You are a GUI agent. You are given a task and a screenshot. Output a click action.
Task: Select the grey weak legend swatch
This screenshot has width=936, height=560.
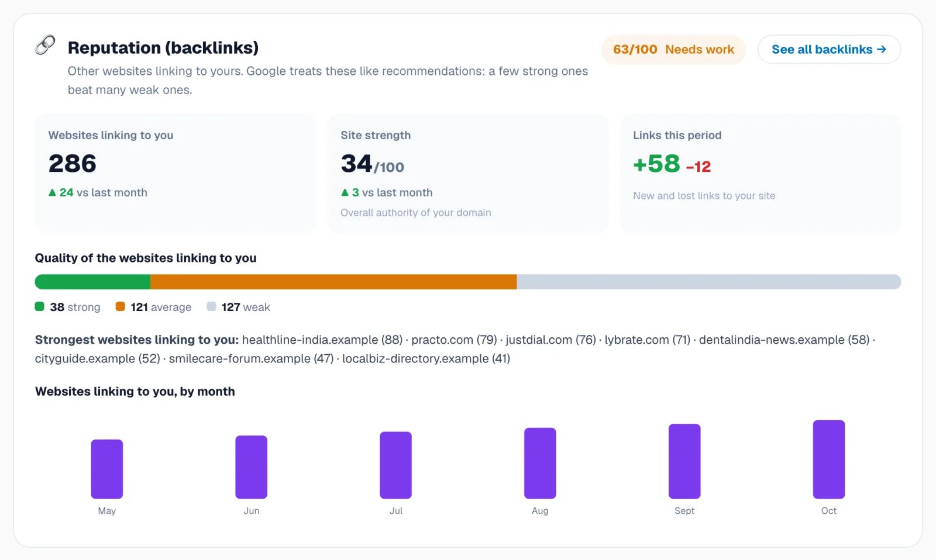coord(211,306)
